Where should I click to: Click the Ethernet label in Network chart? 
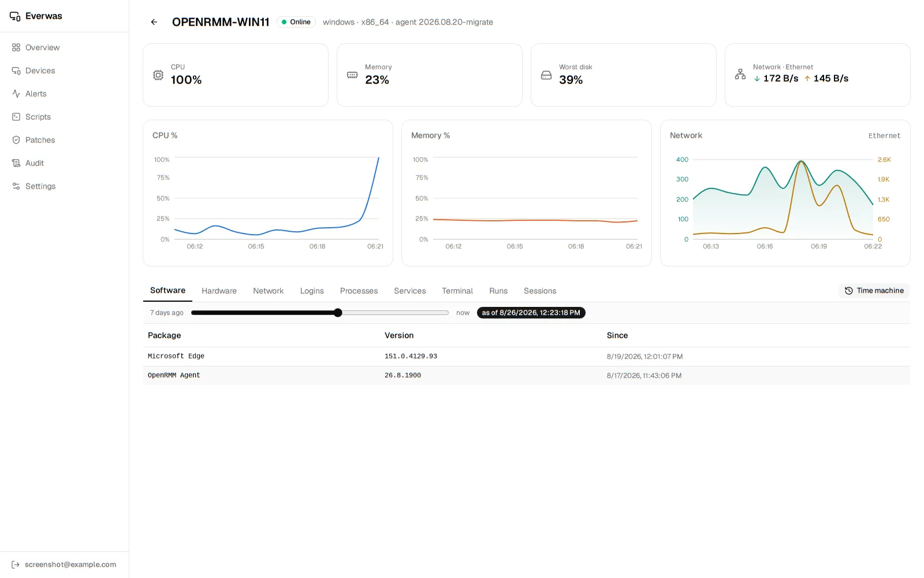[x=884, y=136]
